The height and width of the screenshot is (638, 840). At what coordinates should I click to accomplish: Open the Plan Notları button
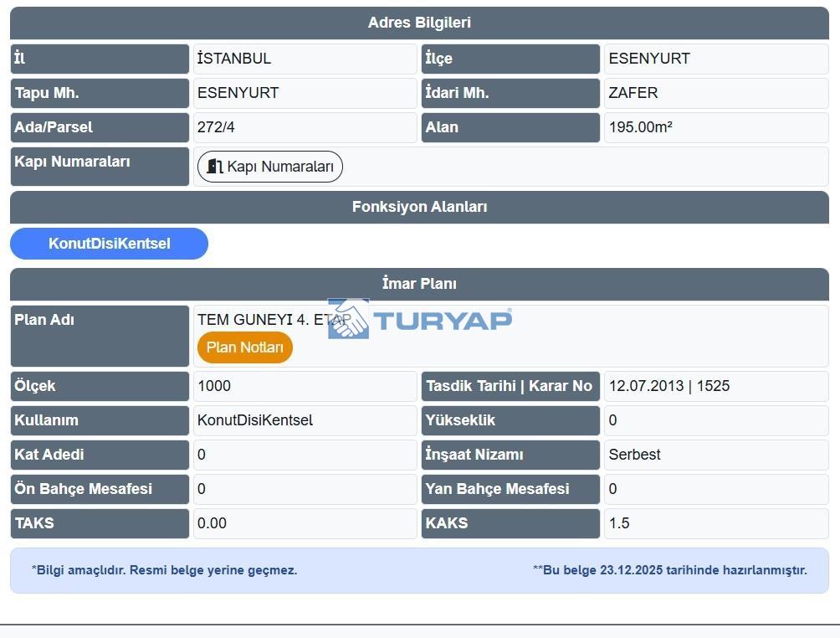click(x=245, y=347)
